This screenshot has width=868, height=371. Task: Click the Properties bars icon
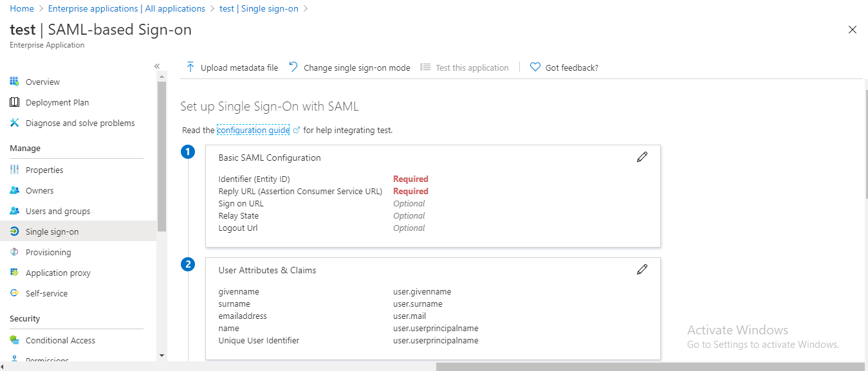(14, 170)
